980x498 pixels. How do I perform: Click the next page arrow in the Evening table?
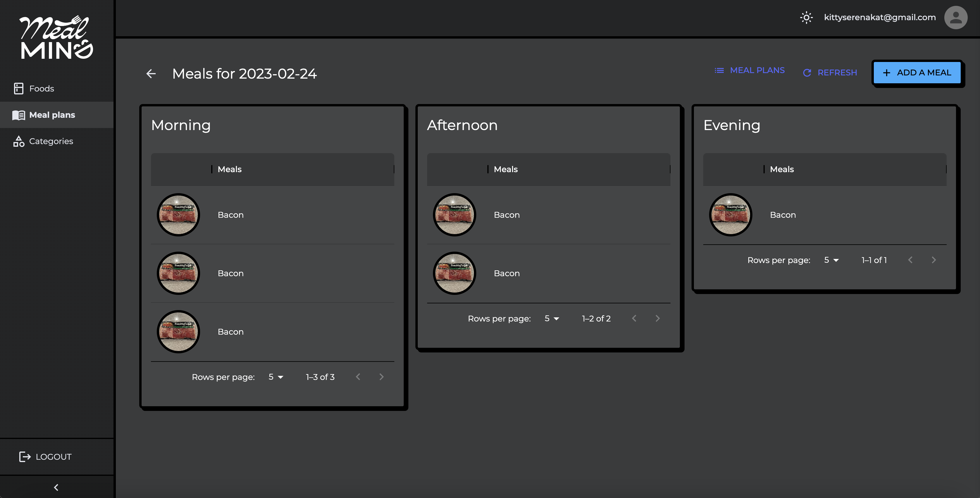coord(933,260)
